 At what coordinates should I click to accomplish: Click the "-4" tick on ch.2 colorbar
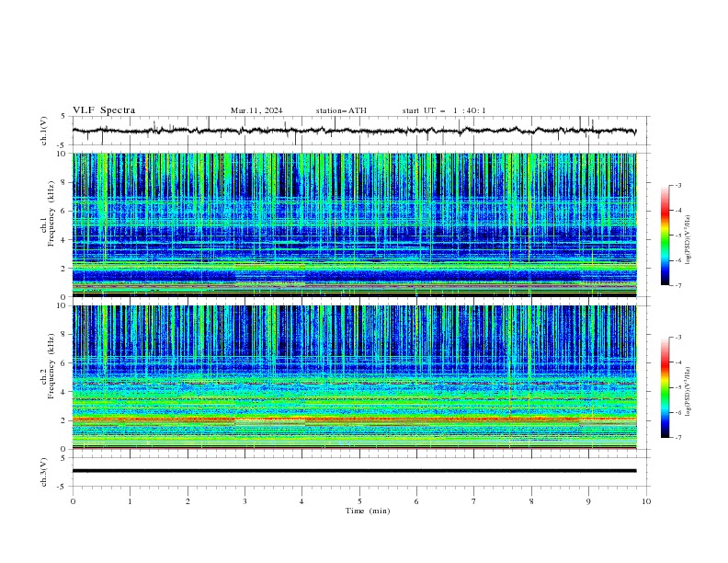coord(678,362)
